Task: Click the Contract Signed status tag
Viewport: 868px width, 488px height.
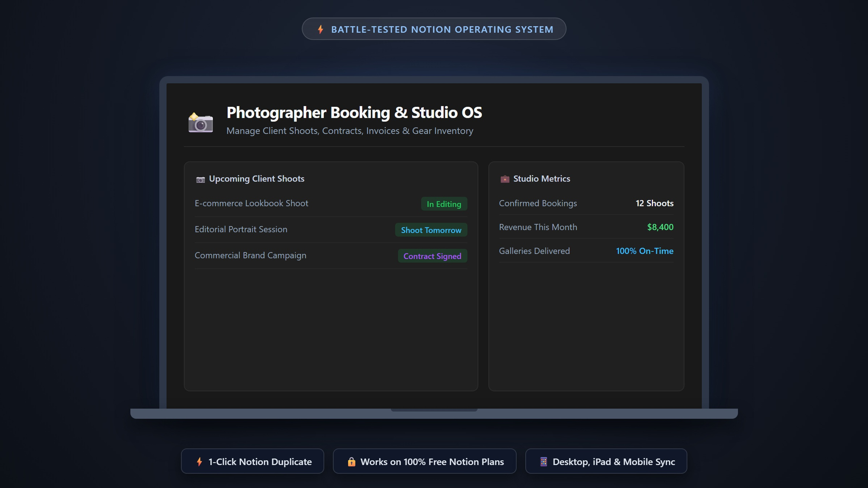Action: pyautogui.click(x=433, y=256)
